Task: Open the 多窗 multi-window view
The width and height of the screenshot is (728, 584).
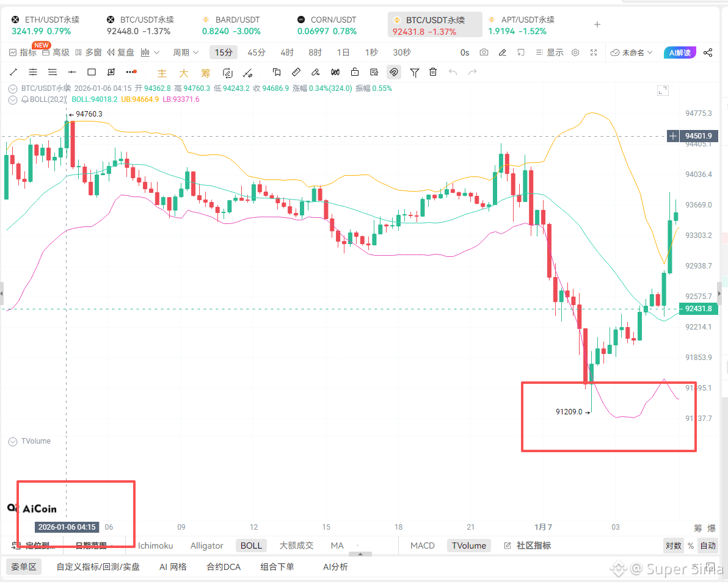Action: [x=88, y=52]
